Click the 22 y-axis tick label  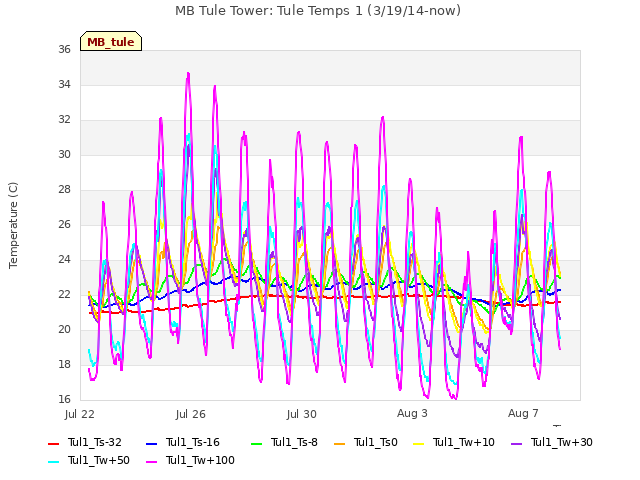point(64,294)
